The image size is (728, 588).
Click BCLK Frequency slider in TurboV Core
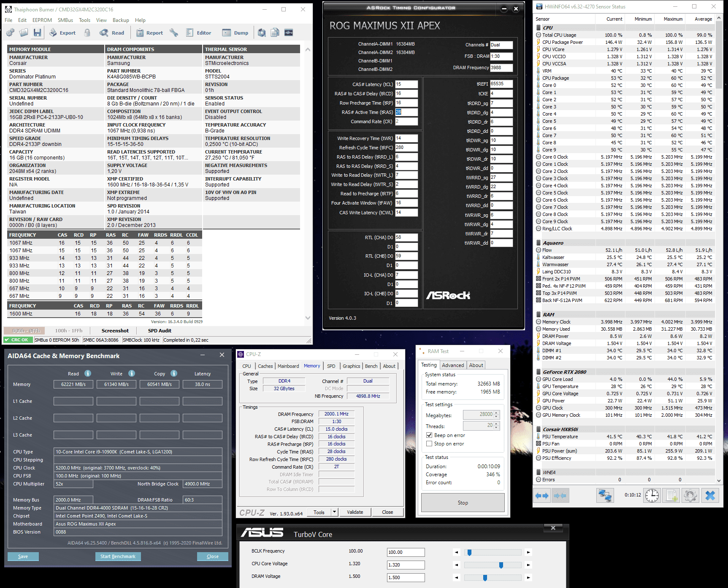[x=493, y=552]
